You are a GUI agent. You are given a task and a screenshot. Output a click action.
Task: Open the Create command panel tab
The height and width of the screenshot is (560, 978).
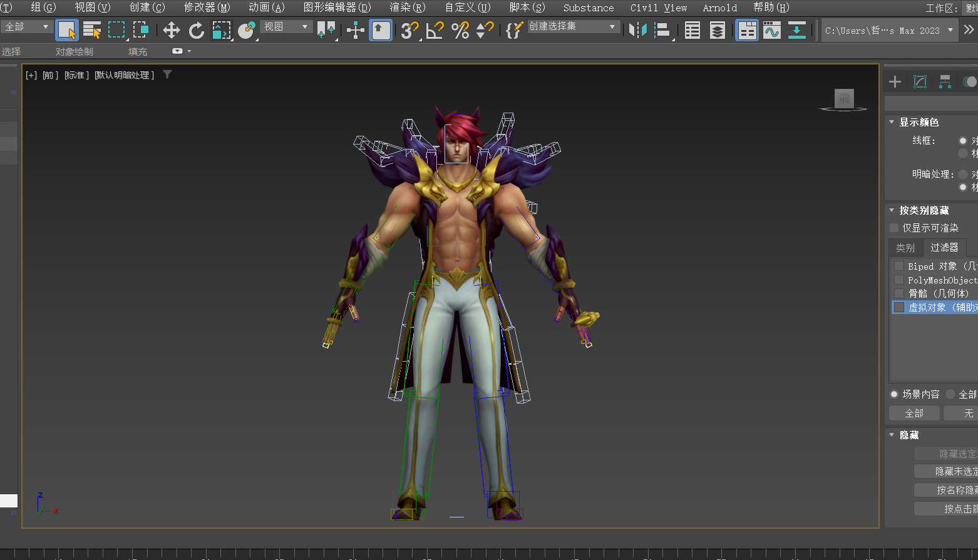(x=895, y=82)
